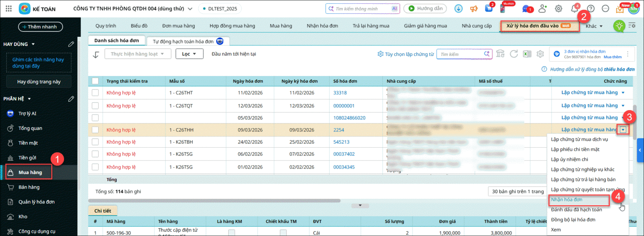The image size is (644, 236).
Task: Open the Lọc filter dropdown
Action: coord(189,54)
